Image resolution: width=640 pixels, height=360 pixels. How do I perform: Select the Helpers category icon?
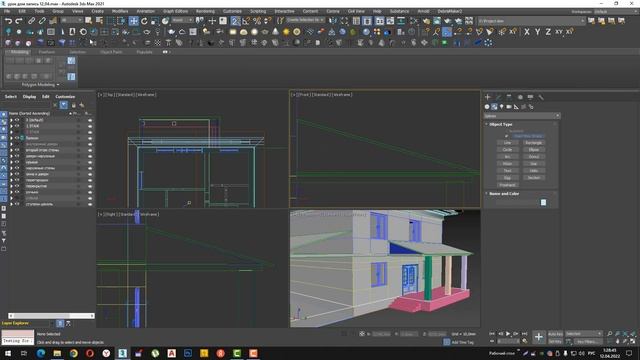tap(516, 107)
